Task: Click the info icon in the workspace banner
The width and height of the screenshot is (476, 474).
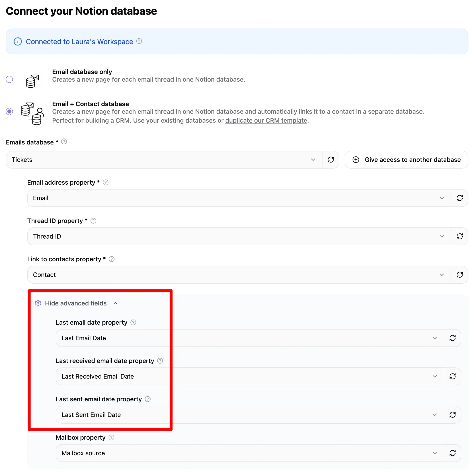Action: (17, 41)
